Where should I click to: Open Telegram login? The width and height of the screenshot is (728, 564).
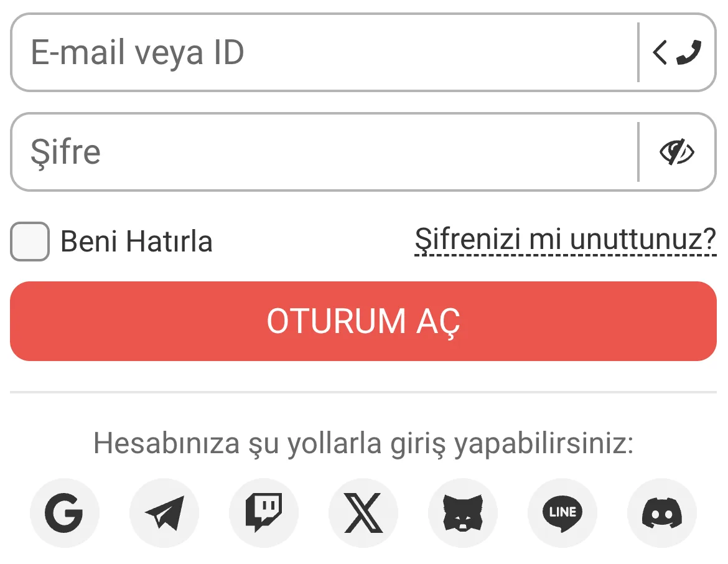(164, 512)
